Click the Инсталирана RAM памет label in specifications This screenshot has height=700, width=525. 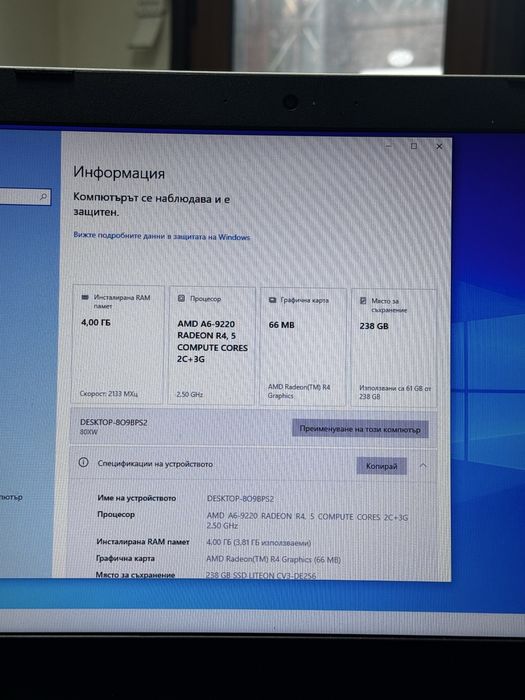(143, 542)
